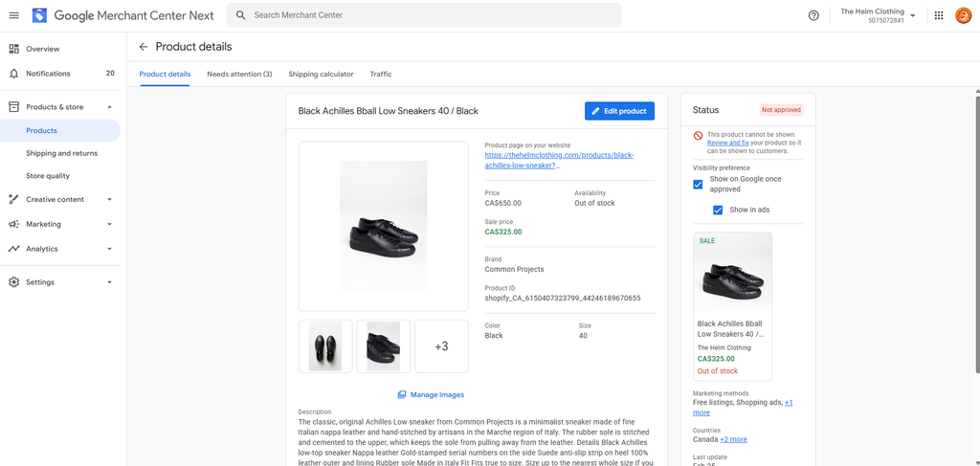Click the Analytics chart icon

(x=13, y=249)
